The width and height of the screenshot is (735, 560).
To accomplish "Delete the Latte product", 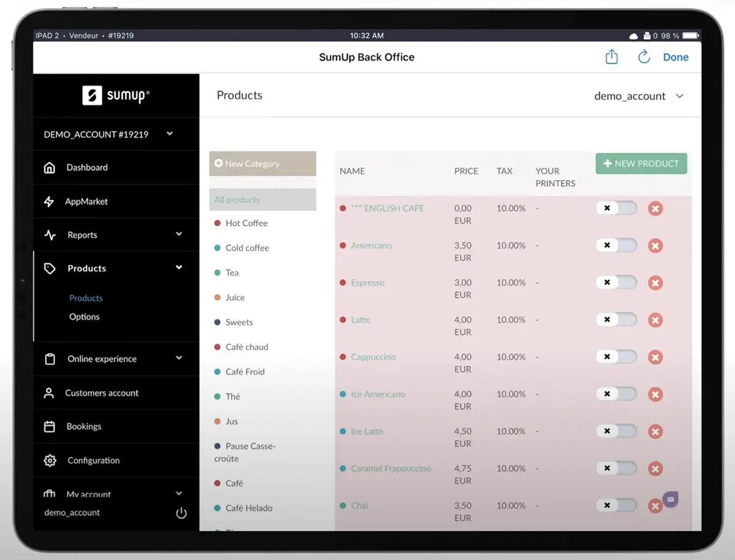I will [655, 320].
